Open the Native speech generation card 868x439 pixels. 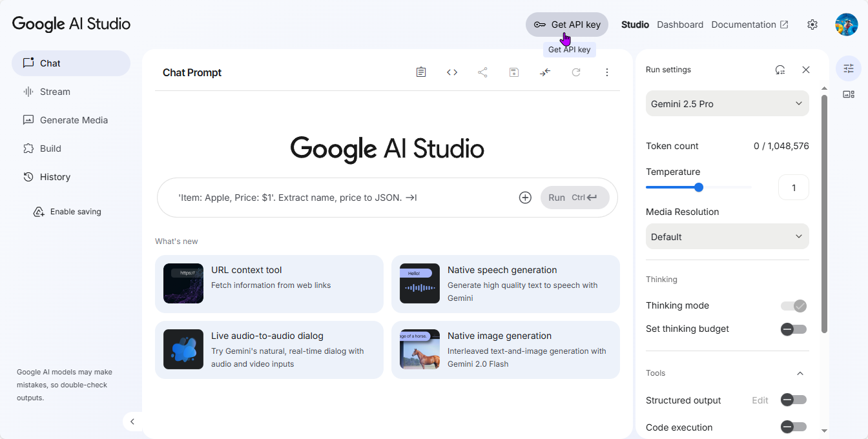(x=506, y=283)
